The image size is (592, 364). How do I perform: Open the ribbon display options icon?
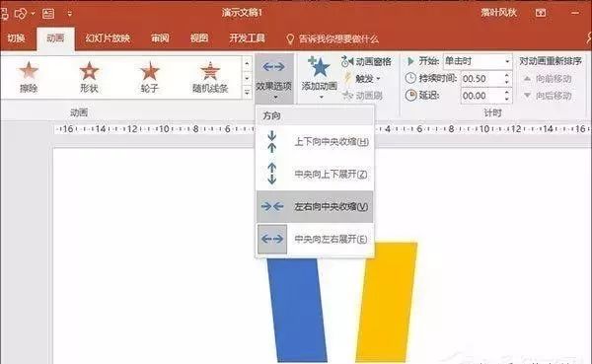pos(541,13)
